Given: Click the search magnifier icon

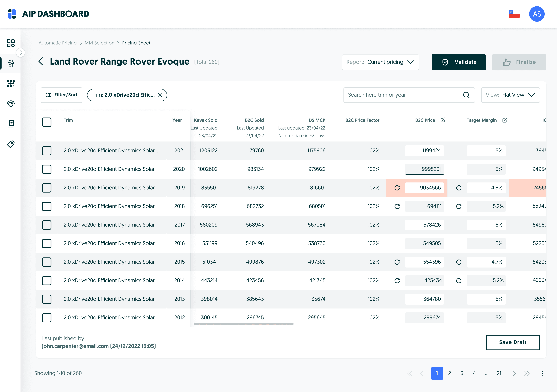Looking at the screenshot, I should [466, 95].
